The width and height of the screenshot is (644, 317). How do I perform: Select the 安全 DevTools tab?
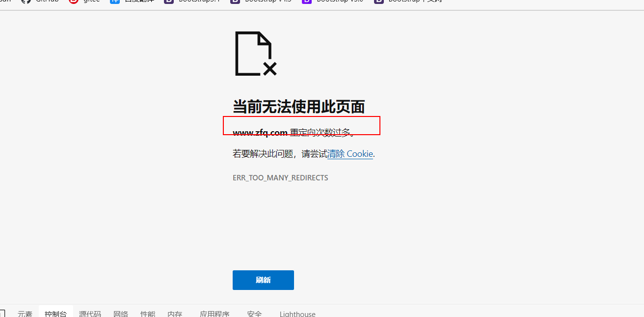click(x=254, y=314)
